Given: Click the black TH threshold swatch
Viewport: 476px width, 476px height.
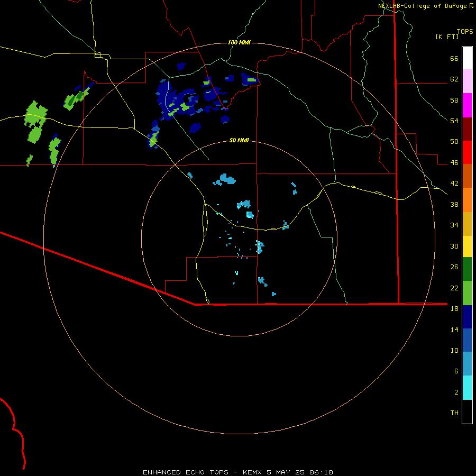Looking at the screenshot, I should tap(467, 411).
